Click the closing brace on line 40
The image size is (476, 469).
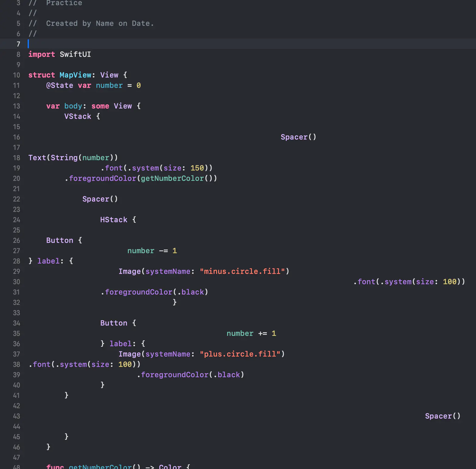point(102,385)
